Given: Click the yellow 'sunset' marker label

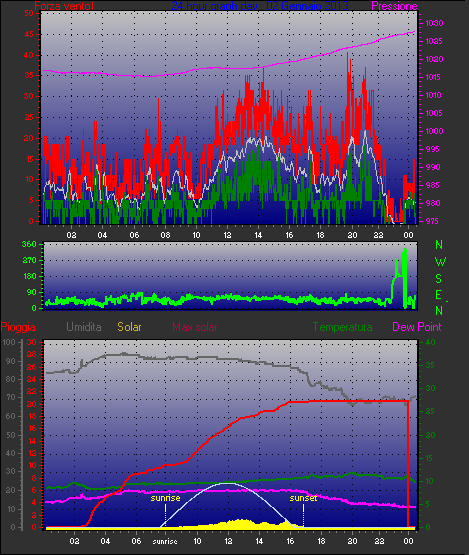Looking at the screenshot, I should point(303,498).
